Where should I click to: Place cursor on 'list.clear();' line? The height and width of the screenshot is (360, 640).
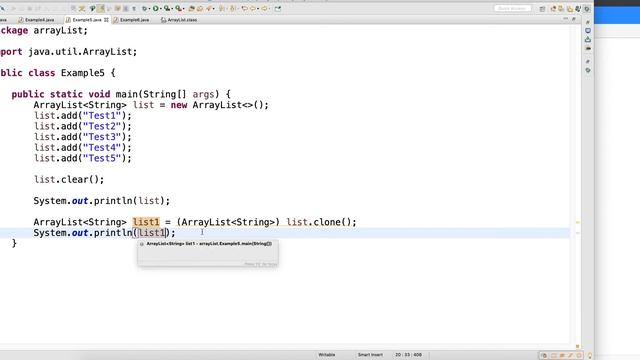pyautogui.click(x=69, y=180)
